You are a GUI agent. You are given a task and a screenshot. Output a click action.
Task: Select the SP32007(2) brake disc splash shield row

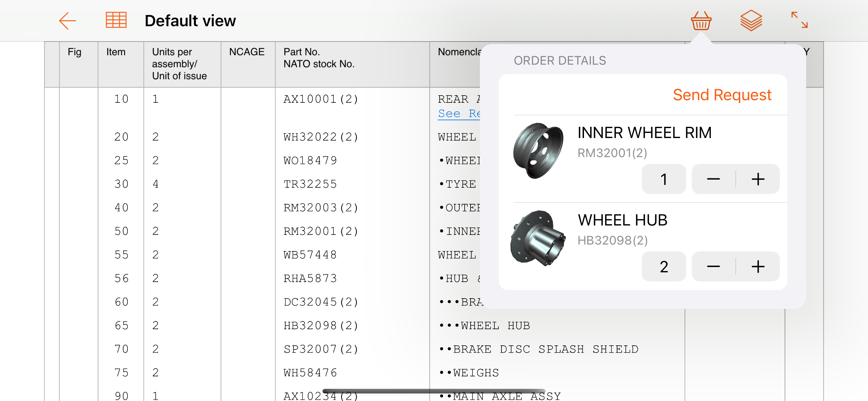pos(321,349)
